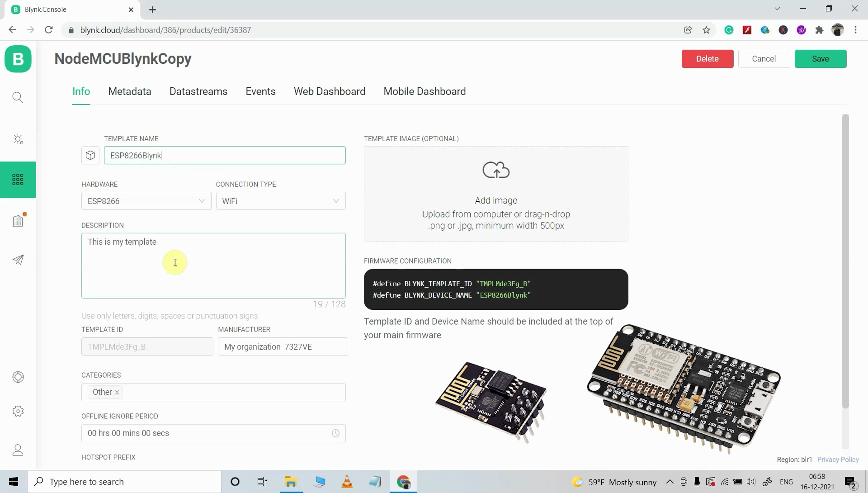Click the Save button to save template

point(821,58)
